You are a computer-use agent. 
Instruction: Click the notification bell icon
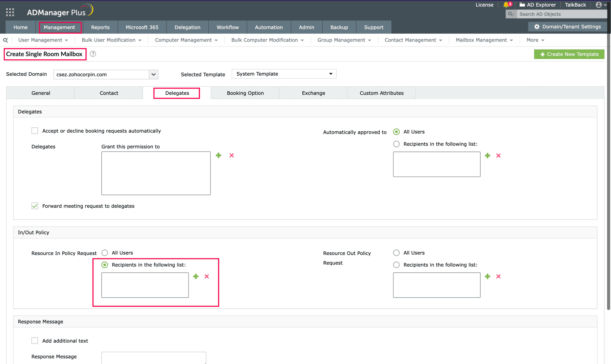pos(506,5)
